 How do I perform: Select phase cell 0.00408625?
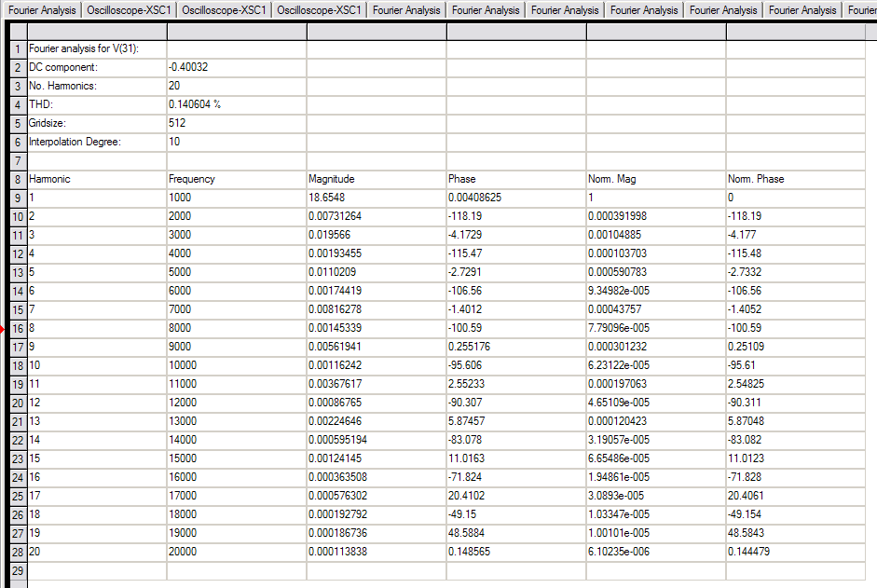[x=516, y=198]
